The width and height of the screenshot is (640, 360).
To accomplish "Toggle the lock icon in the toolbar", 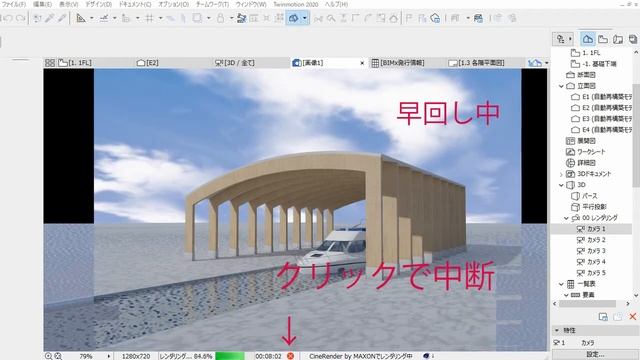I will [220, 18].
